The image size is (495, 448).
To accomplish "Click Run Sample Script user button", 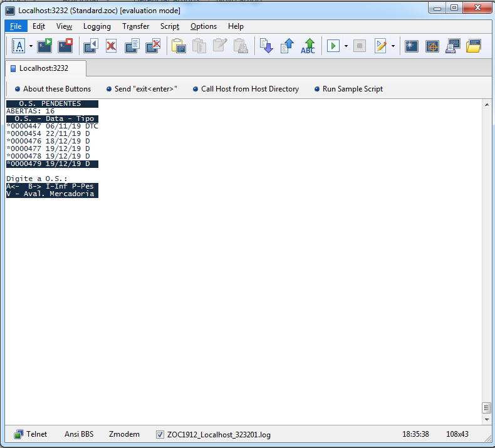I will pos(348,89).
